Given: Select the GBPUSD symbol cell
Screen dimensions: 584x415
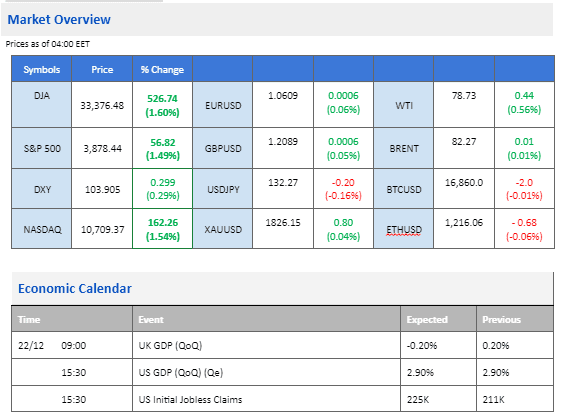Looking at the screenshot, I should [x=223, y=149].
